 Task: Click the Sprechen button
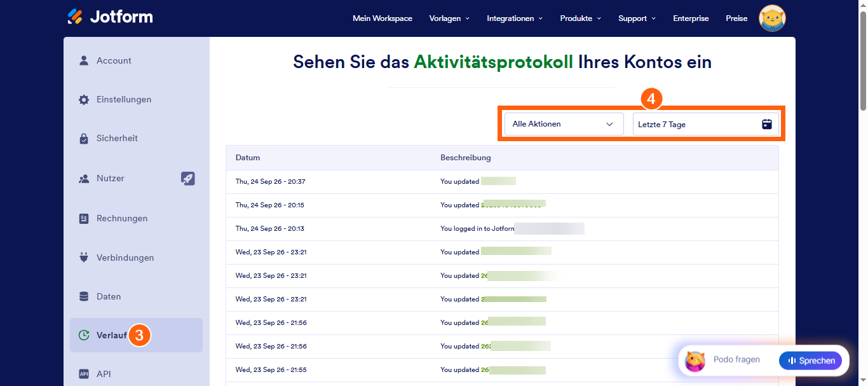coord(810,361)
